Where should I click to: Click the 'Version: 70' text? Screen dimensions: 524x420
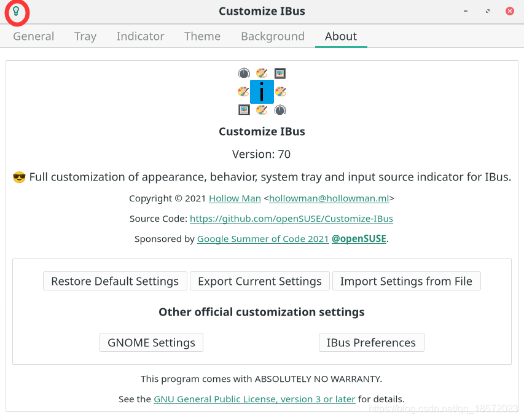point(262,154)
